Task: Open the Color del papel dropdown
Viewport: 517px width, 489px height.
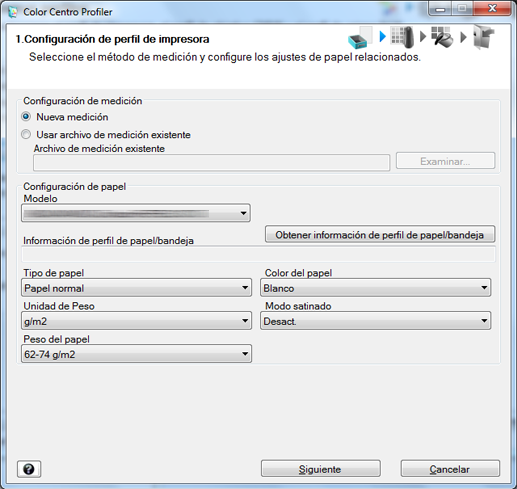Action: point(375,288)
